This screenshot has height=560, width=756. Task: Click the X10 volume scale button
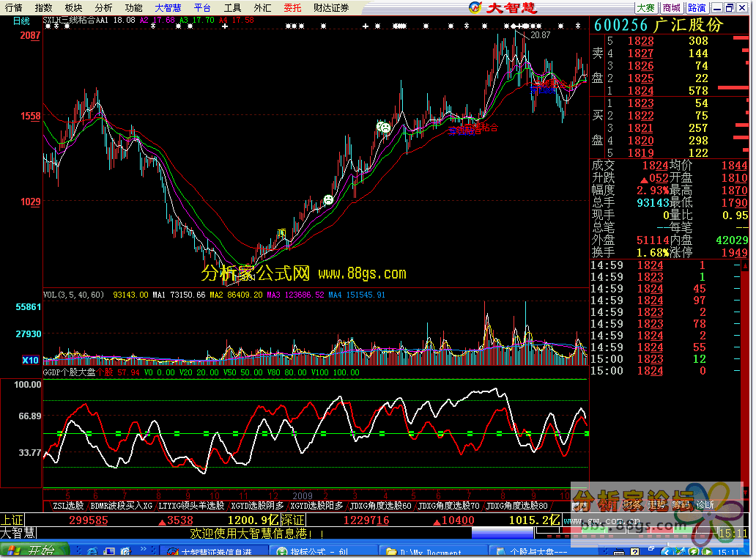(30, 360)
